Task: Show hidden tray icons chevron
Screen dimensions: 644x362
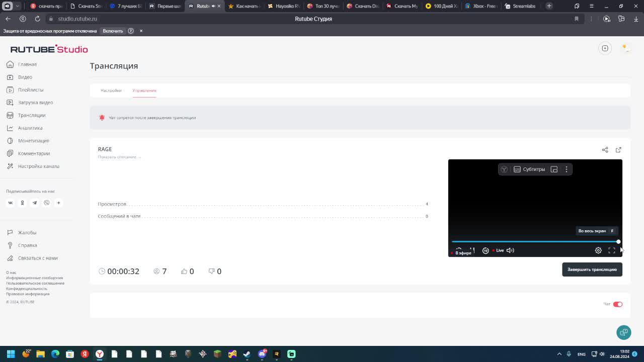Action: (559, 354)
